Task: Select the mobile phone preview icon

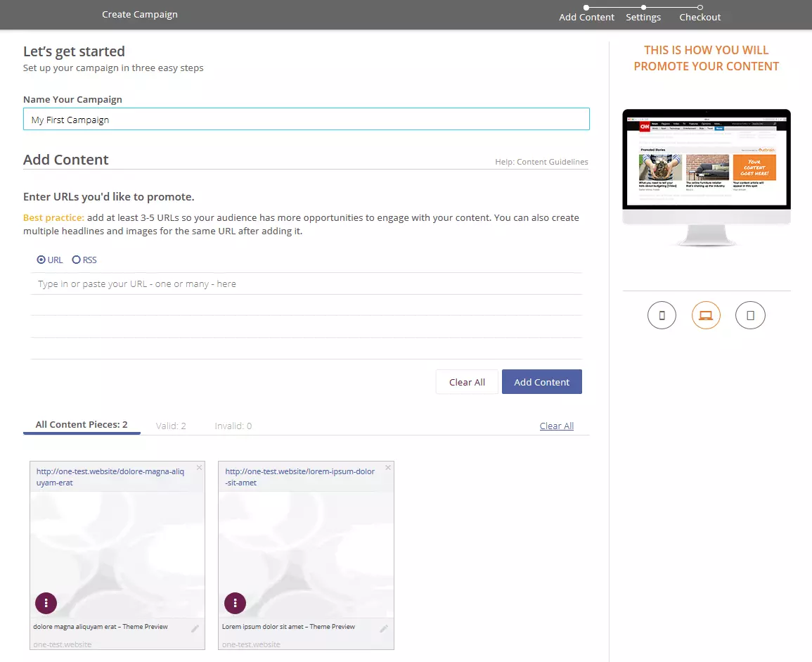Action: point(662,315)
